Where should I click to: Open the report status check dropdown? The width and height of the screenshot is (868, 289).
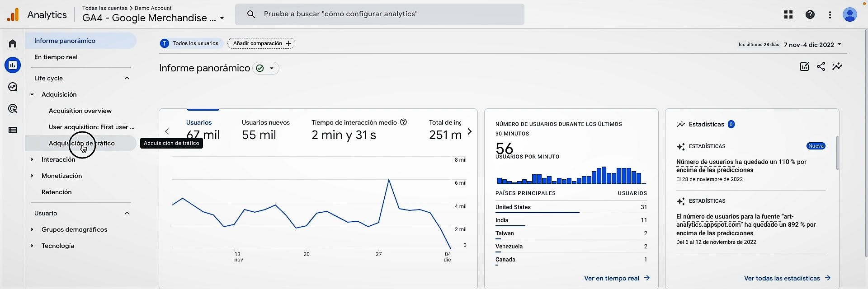pos(265,68)
